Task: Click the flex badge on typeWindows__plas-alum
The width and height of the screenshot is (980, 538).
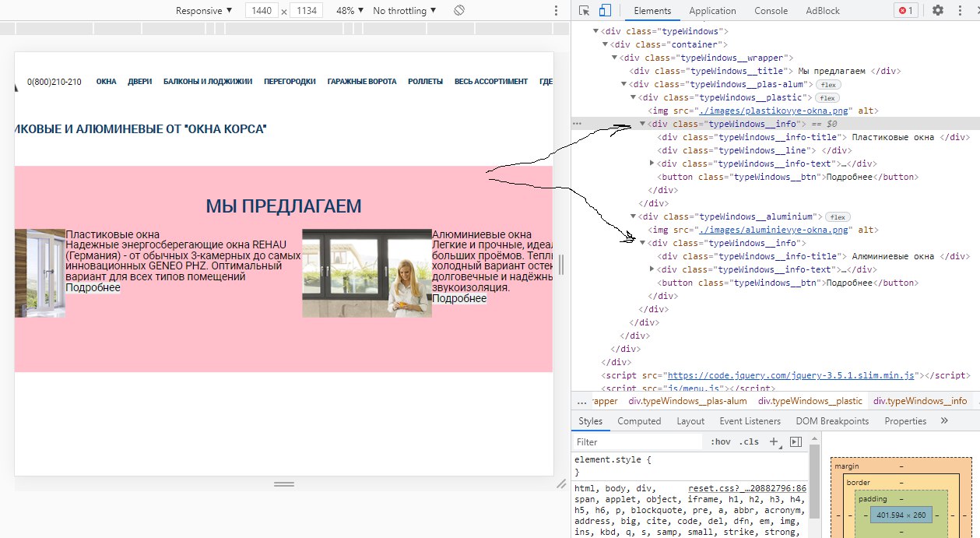Action: click(x=829, y=84)
